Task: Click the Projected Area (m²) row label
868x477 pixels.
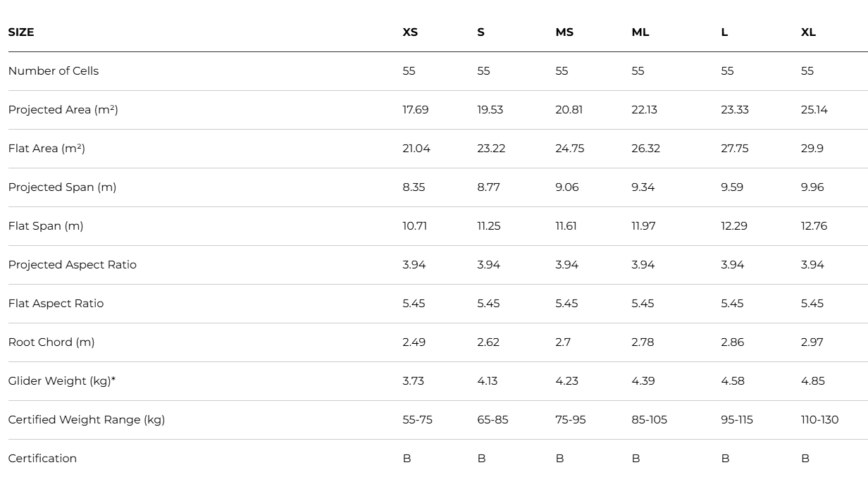Action: point(63,110)
